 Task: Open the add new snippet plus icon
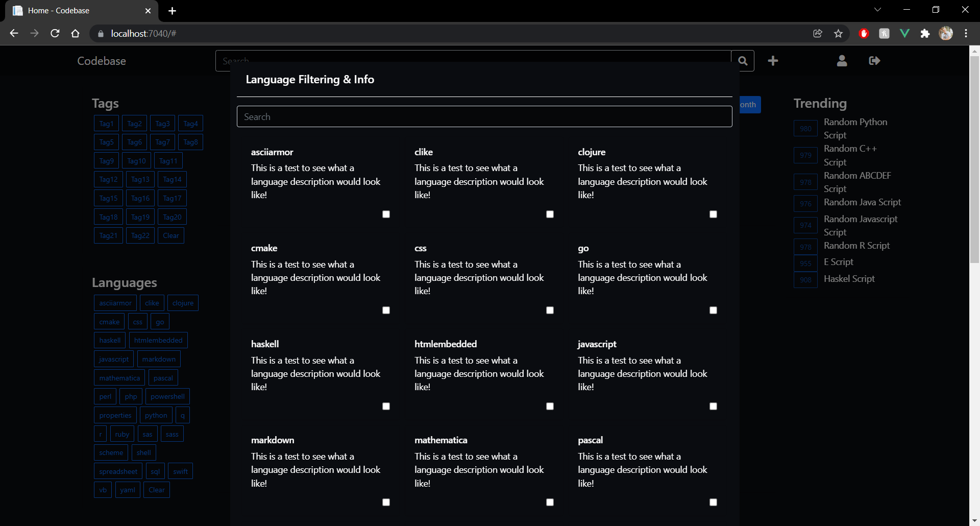coord(772,60)
